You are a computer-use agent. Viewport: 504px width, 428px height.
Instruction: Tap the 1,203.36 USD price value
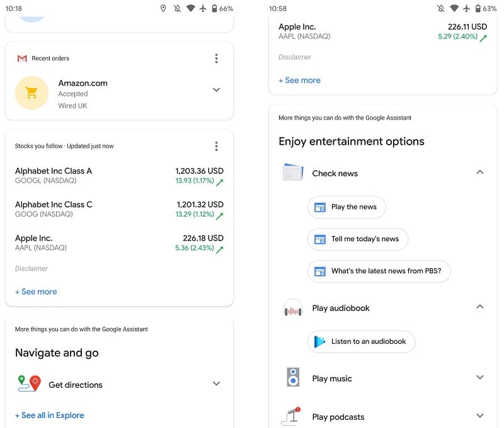coord(199,171)
